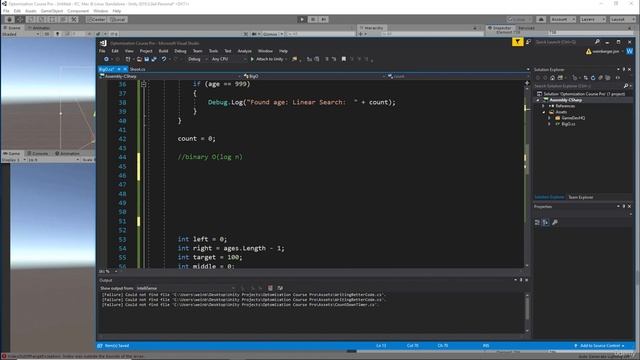Close the BigO.cs editor tab
640x360 pixels.
125,69
